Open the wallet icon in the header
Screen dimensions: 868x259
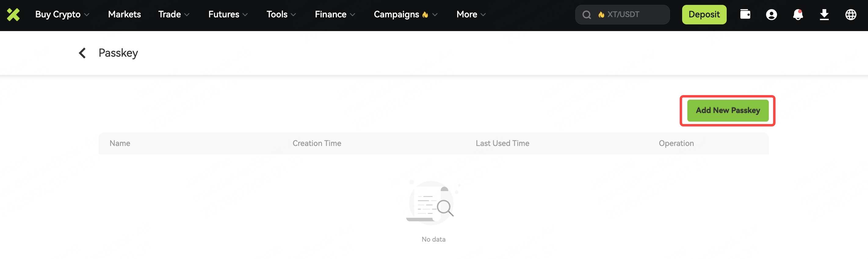click(x=745, y=14)
